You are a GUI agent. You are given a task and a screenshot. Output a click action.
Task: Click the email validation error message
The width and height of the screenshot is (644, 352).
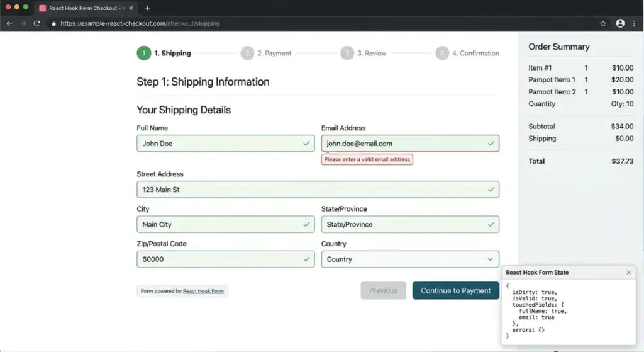367,159
